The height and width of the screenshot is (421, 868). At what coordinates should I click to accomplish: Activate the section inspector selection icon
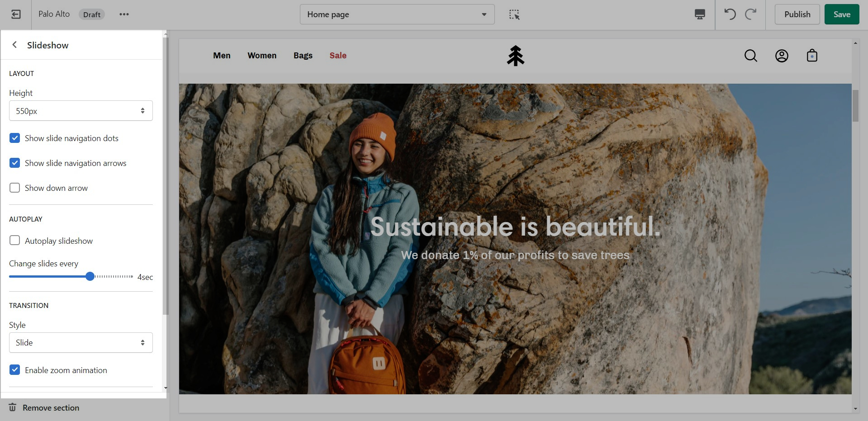514,14
